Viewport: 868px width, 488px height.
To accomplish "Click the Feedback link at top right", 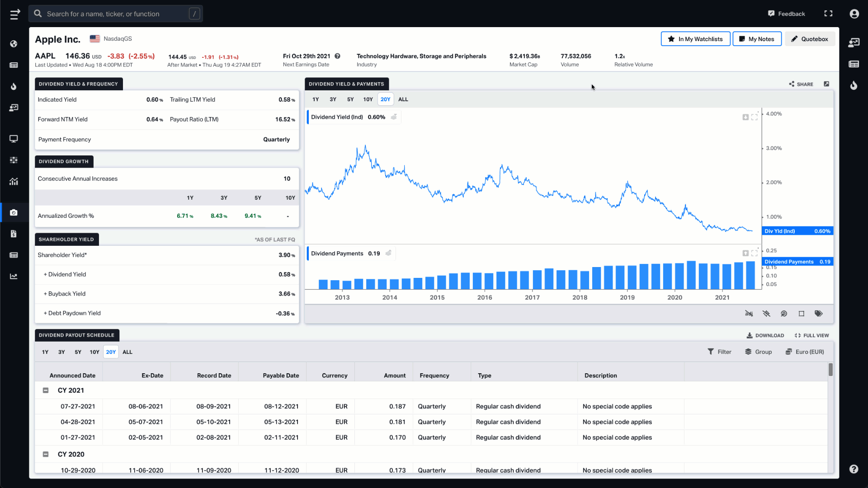I will tap(787, 13).
